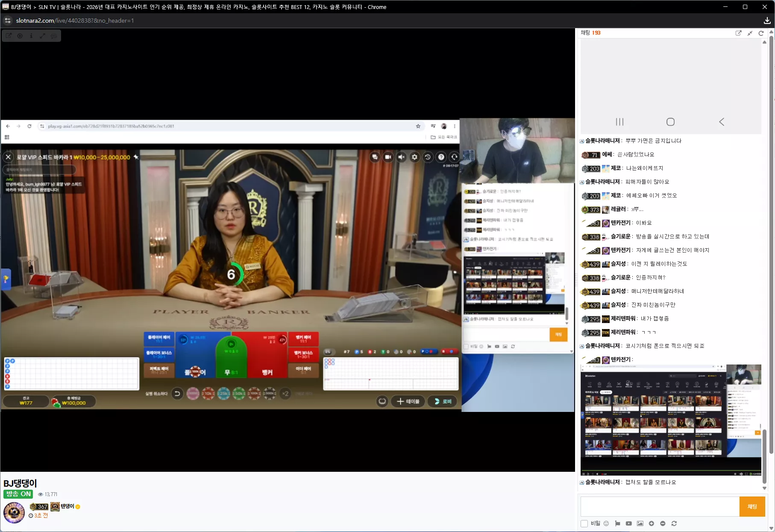Click the yellow verified badge beside 텐댕이
This screenshot has width=775, height=532.
(x=78, y=506)
